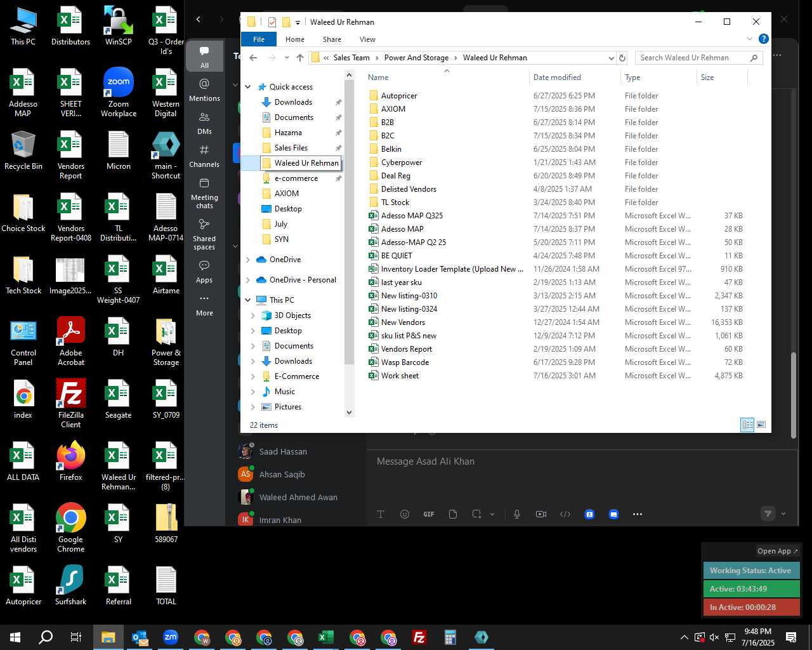Screen dimensions: 812x650
Task: Open Shared spaces in the Zoom sidebar
Action: [204, 235]
